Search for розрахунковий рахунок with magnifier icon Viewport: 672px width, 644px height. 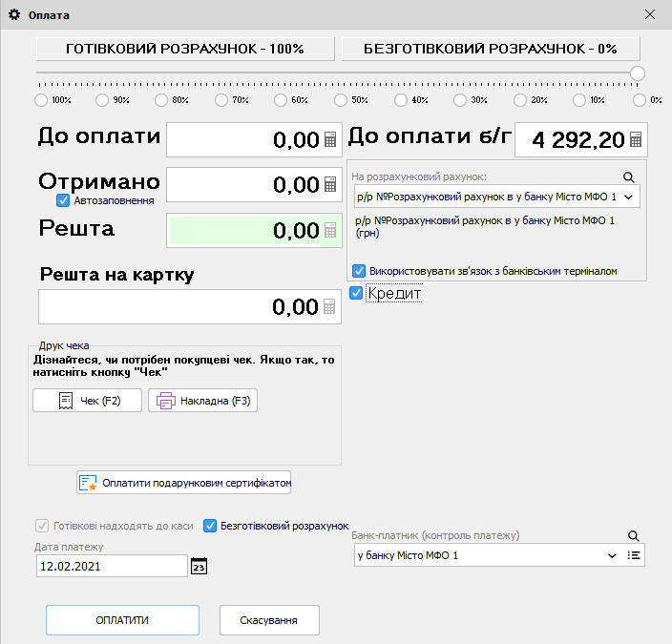[x=629, y=177]
